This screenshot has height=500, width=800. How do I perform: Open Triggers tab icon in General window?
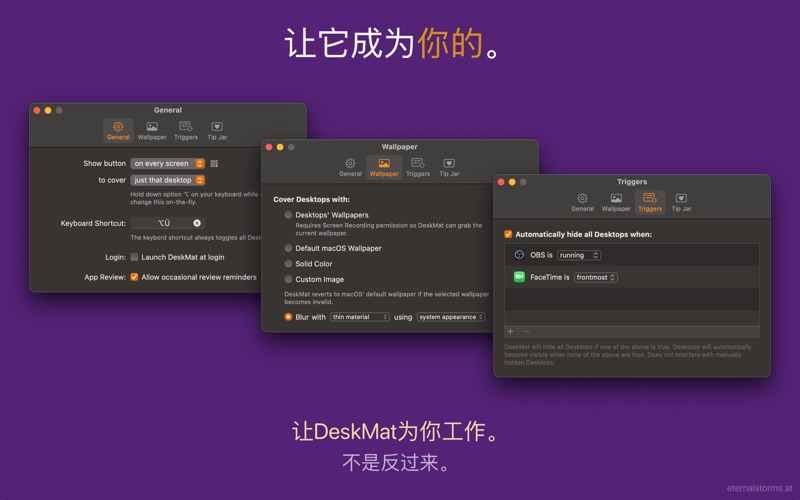[186, 126]
